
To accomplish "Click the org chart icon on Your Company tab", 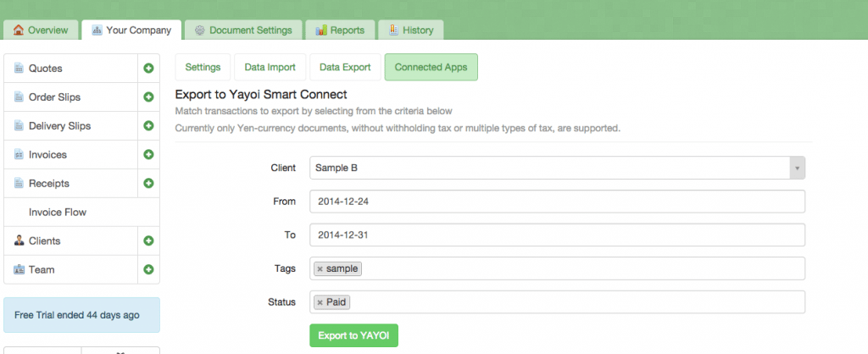I will coord(97,30).
